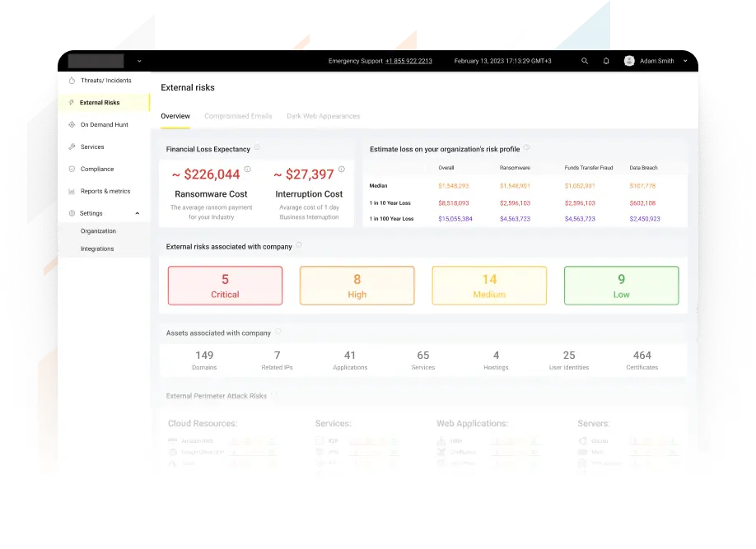Click 1 in 100 Year Overall $15,055,384
This screenshot has height=549, width=756.
pos(455,219)
